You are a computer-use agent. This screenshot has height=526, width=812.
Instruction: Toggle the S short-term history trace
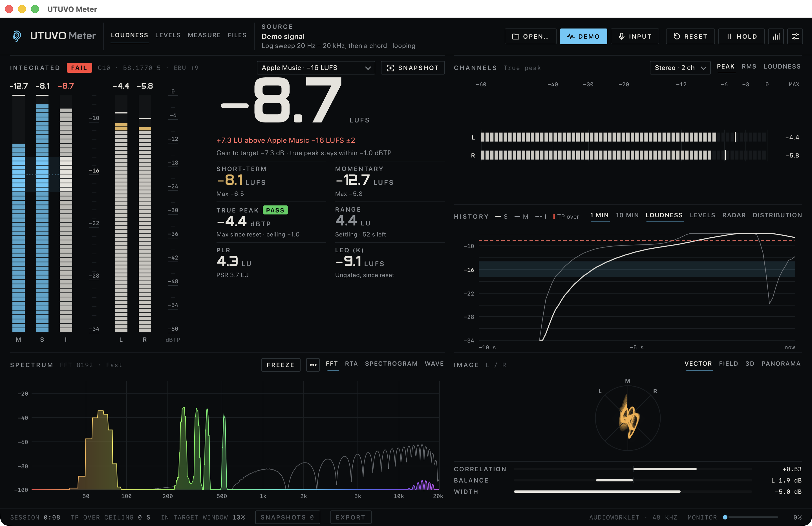point(502,216)
